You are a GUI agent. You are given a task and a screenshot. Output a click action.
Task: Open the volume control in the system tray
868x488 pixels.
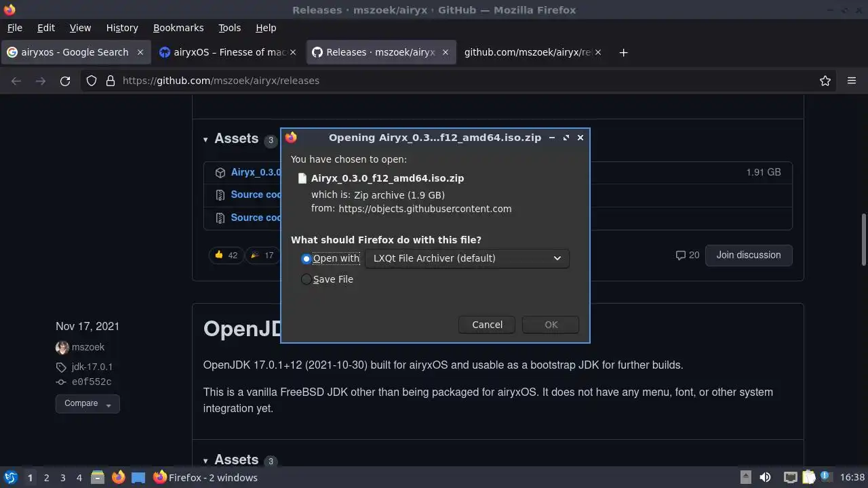(x=765, y=477)
